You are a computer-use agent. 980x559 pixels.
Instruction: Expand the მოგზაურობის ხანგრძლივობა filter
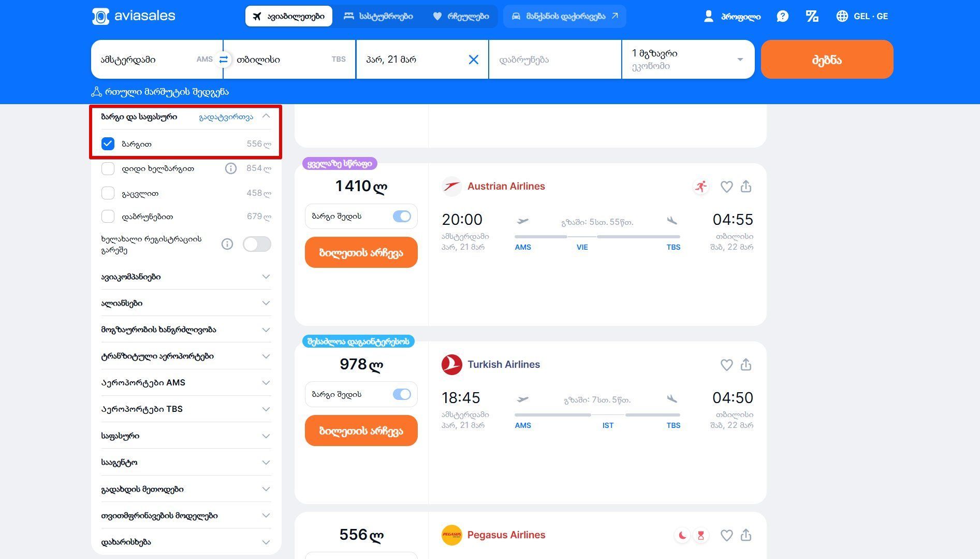point(186,329)
